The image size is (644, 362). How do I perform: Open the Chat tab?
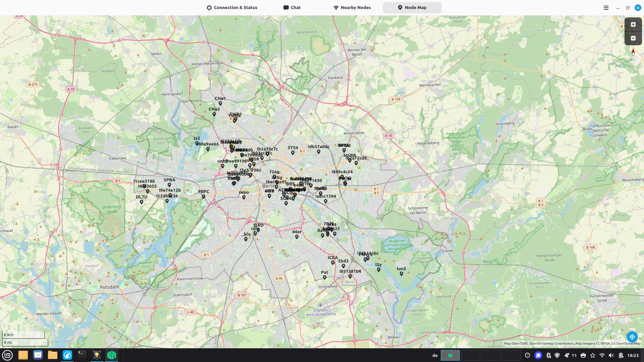click(x=292, y=8)
